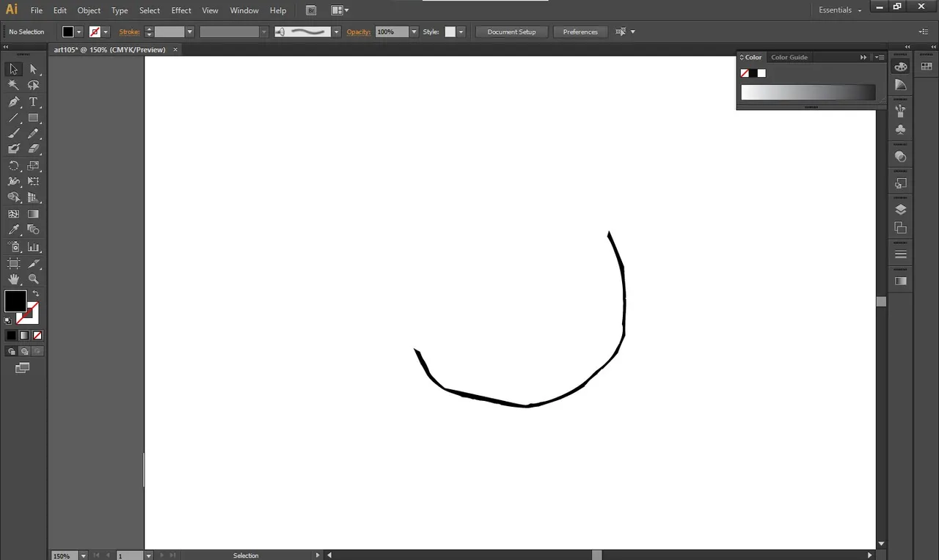Select the Rotate tool

click(x=13, y=166)
